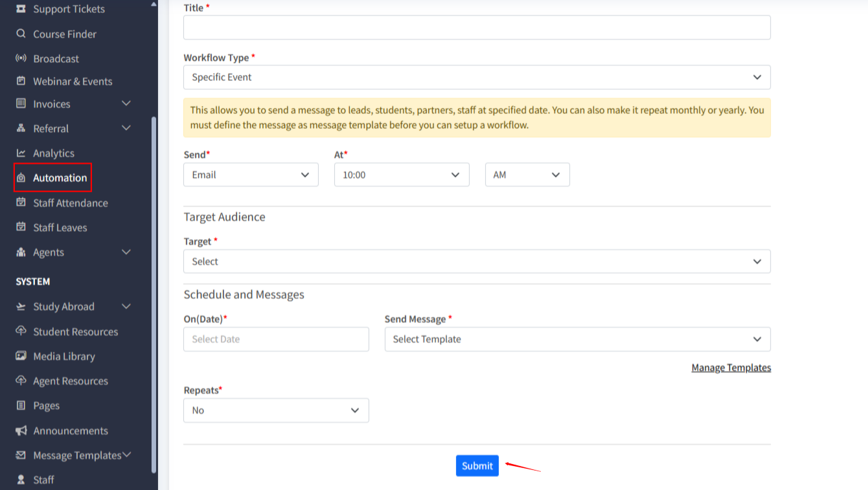Click the Webinar & Events icon
This screenshot has width=868, height=490.
(21, 82)
